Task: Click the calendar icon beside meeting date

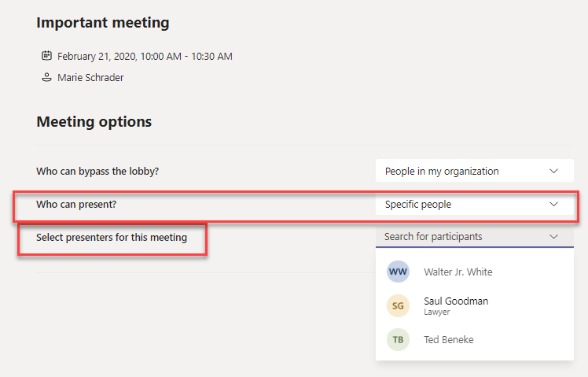Action: (46, 56)
